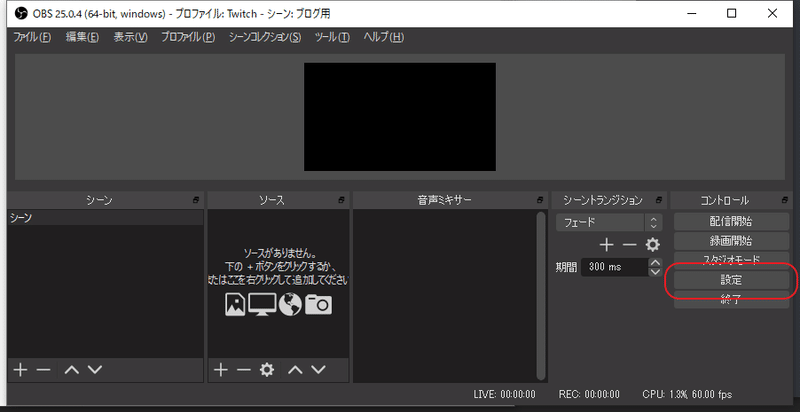Viewport: 800px width, 412px height.
Task: Click the 300 ms duration field
Action: 614,267
